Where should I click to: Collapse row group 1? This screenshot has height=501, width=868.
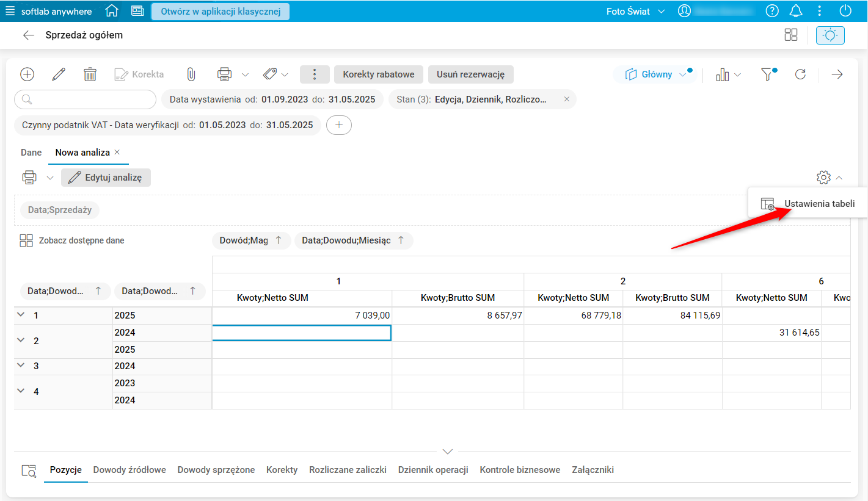21,315
